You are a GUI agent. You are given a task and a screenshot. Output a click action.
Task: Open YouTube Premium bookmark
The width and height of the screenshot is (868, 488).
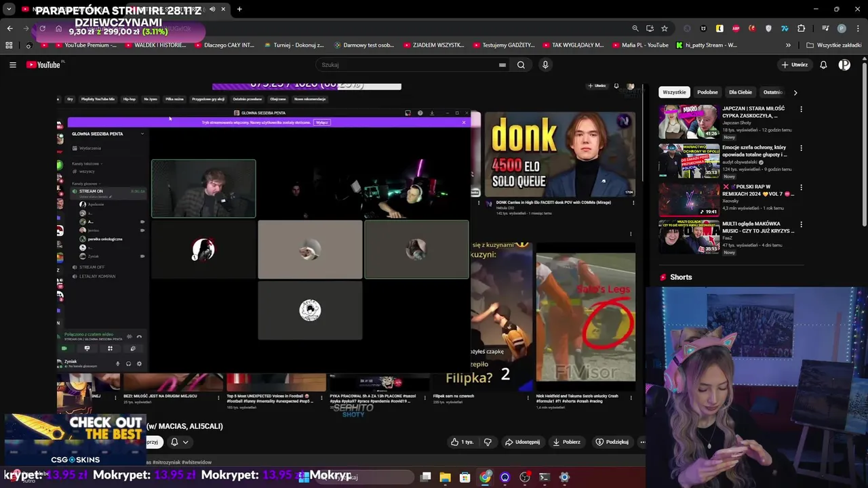(x=85, y=45)
